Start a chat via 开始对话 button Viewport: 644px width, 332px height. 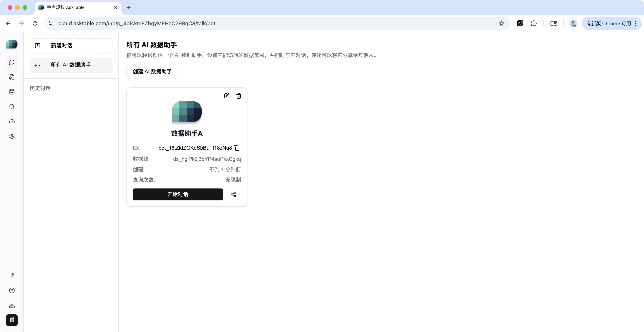178,194
